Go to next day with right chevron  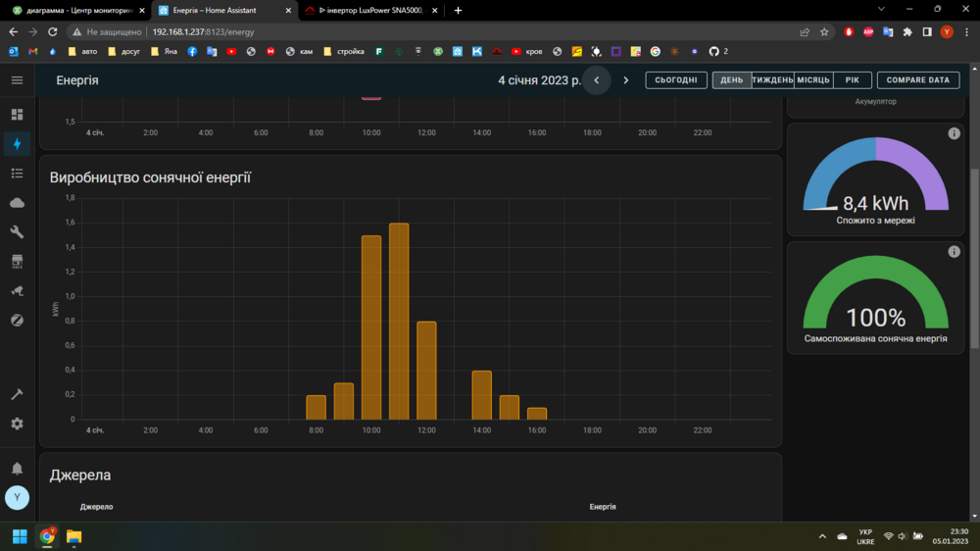click(626, 80)
